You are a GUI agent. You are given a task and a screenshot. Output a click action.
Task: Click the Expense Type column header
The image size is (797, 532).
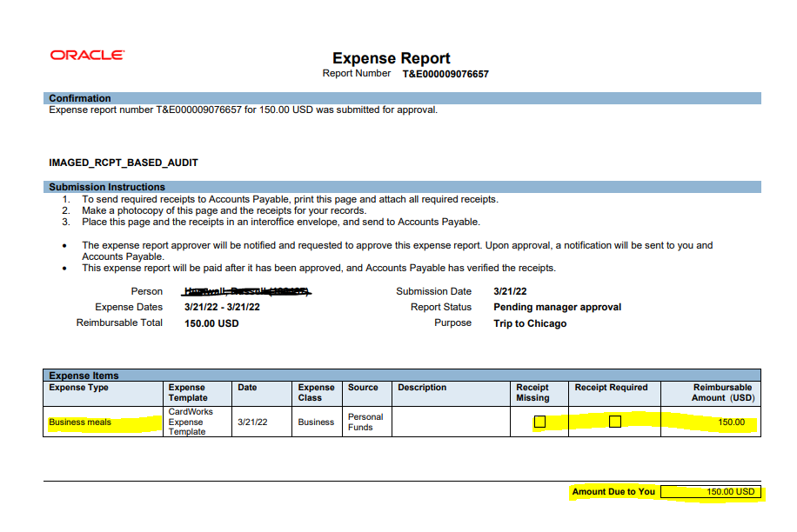pyautogui.click(x=80, y=389)
